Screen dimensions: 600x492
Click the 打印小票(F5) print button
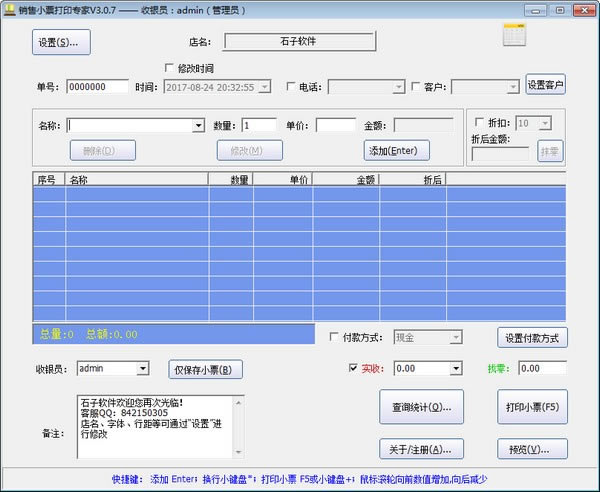[532, 407]
